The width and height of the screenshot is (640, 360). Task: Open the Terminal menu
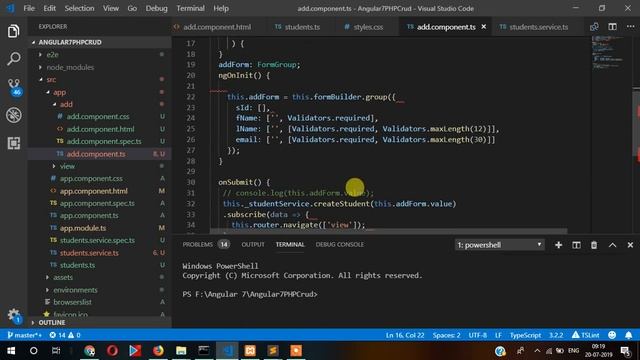pyautogui.click(x=190, y=8)
